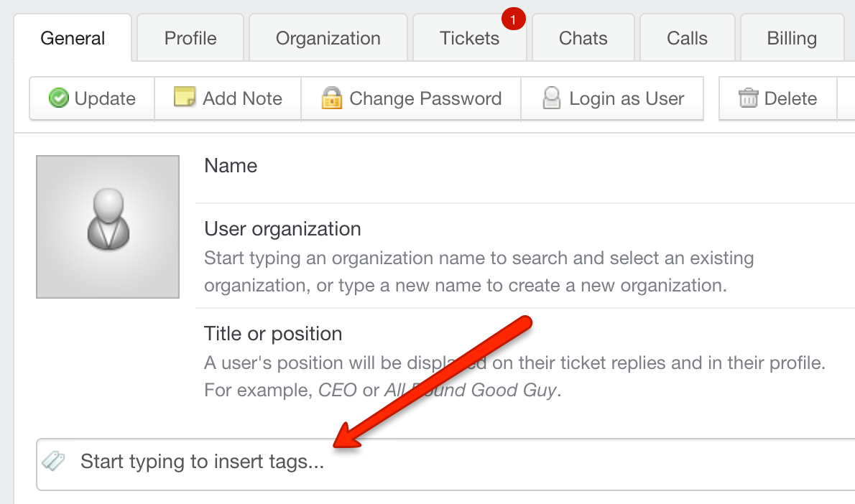
Task: Click the Delete button label
Action: 790,98
